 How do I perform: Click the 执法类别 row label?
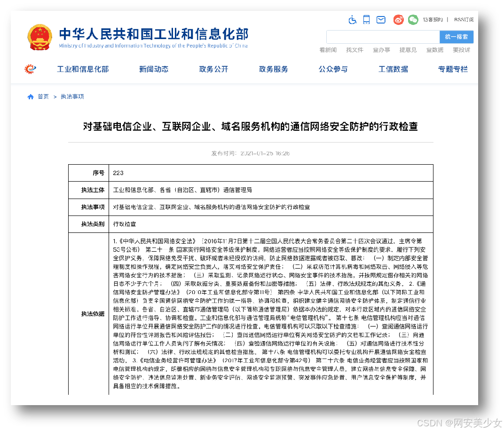pos(93,224)
